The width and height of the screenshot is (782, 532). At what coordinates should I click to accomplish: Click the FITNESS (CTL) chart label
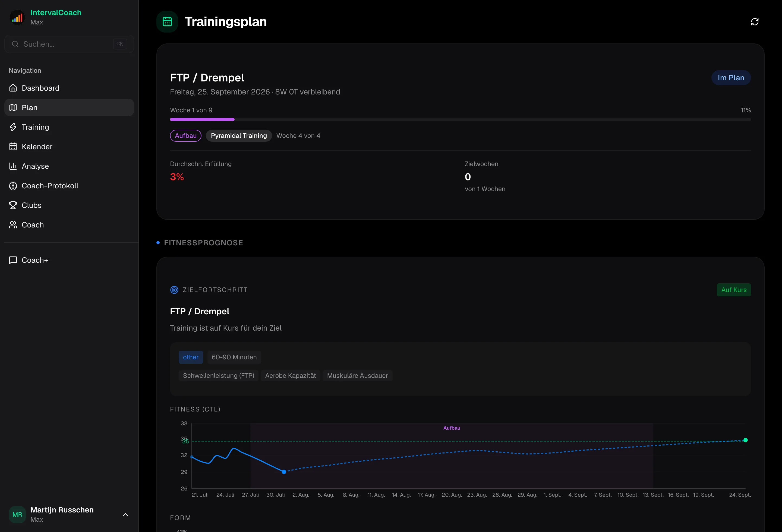(195, 409)
